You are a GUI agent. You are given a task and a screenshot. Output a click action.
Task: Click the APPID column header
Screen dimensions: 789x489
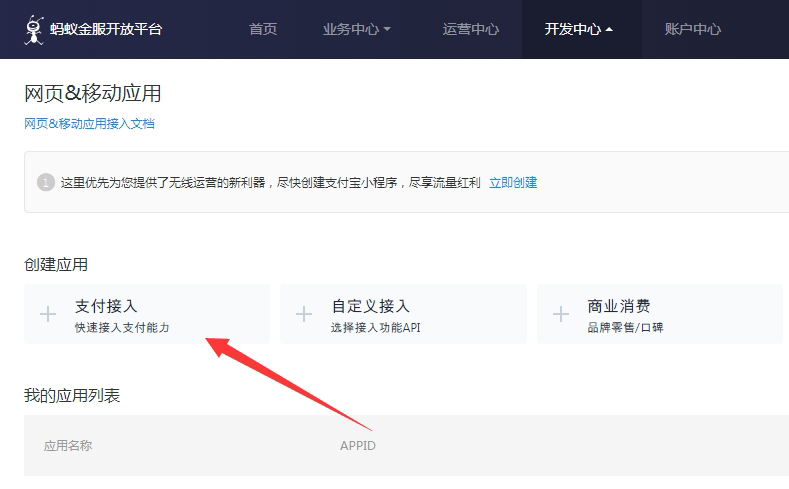(358, 446)
